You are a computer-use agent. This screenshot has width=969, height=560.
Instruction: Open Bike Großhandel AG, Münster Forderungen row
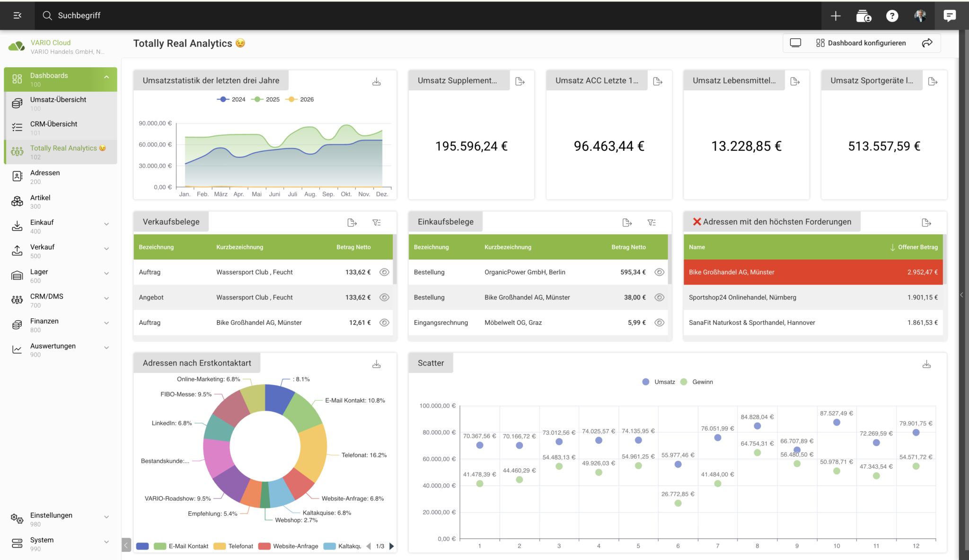pyautogui.click(x=813, y=272)
